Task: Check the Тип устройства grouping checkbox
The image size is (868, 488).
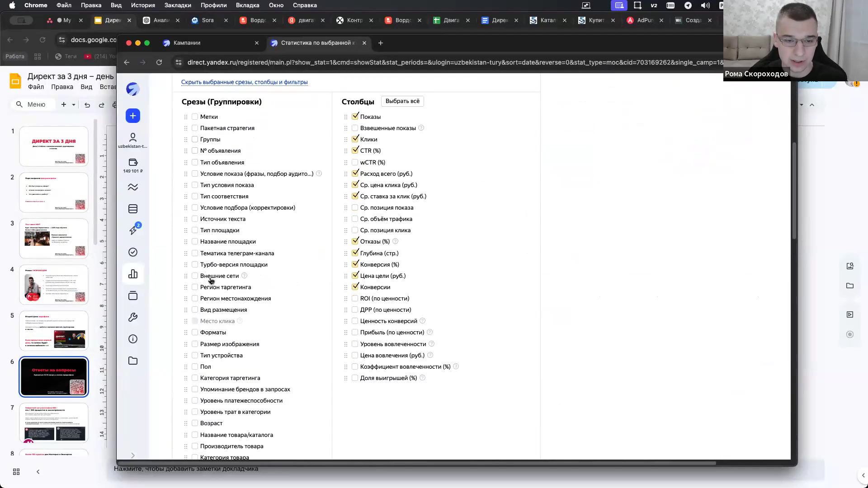Action: click(x=195, y=355)
